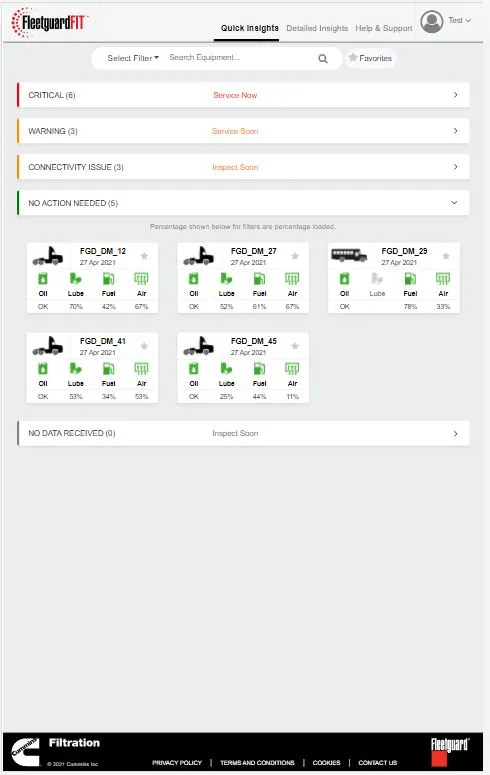The image size is (490, 775).
Task: Click the Air filter icon on FGD_DM_45
Action: (x=292, y=369)
